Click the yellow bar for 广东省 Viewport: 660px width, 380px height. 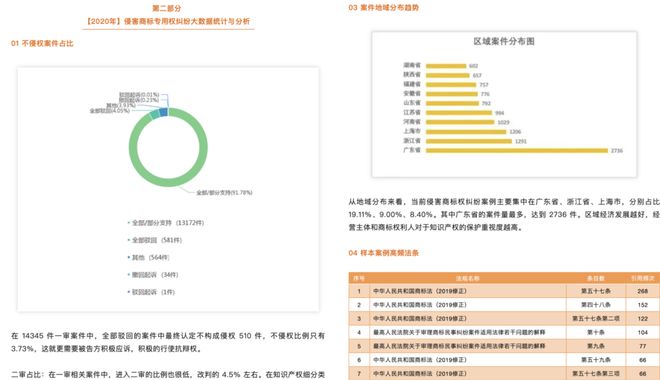(517, 150)
